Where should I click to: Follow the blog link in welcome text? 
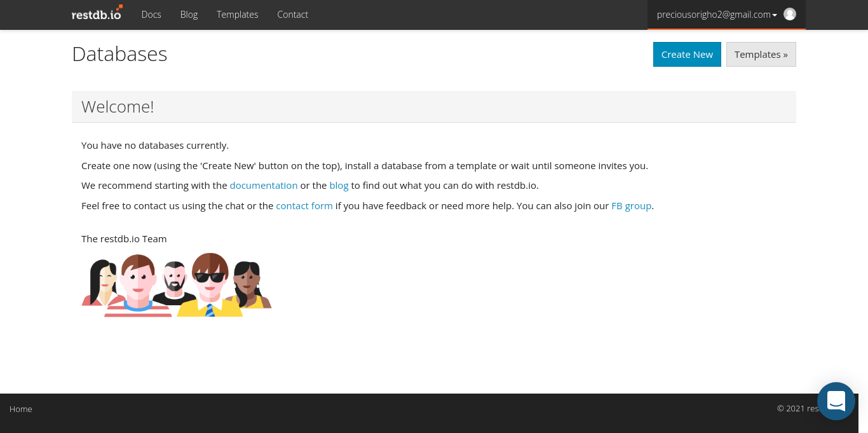tap(339, 186)
